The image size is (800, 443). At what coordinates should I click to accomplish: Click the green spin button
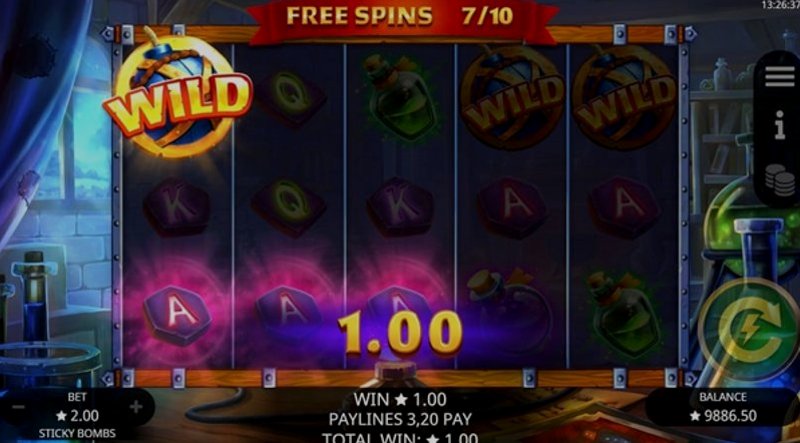tap(748, 331)
